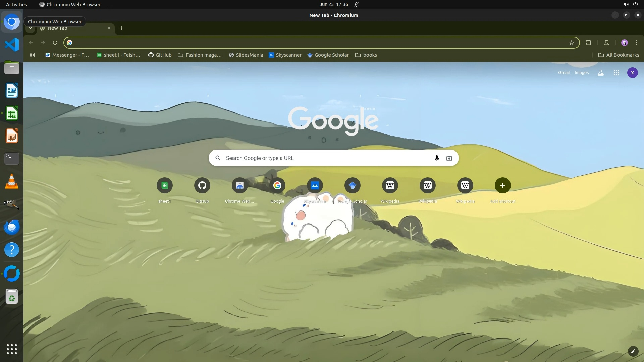Open the GitHub shortcut tile
This screenshot has width=644, height=362.
coord(202,186)
